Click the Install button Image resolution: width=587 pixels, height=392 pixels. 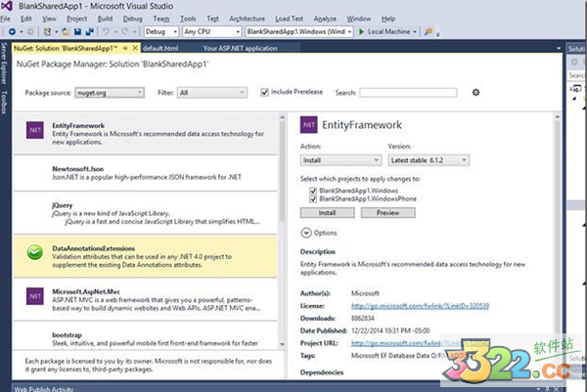coord(328,212)
